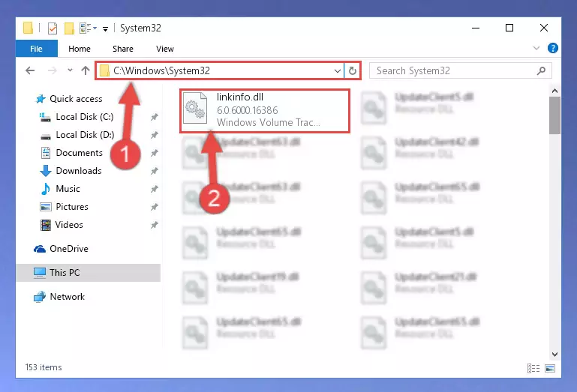Minimize the System32 window
The width and height of the screenshot is (577, 392).
(476, 28)
